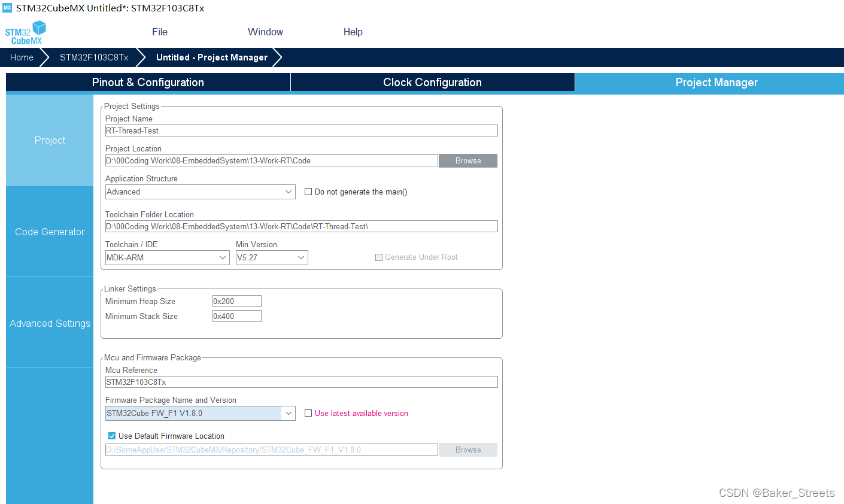Click the firmware location Browse button

(468, 450)
